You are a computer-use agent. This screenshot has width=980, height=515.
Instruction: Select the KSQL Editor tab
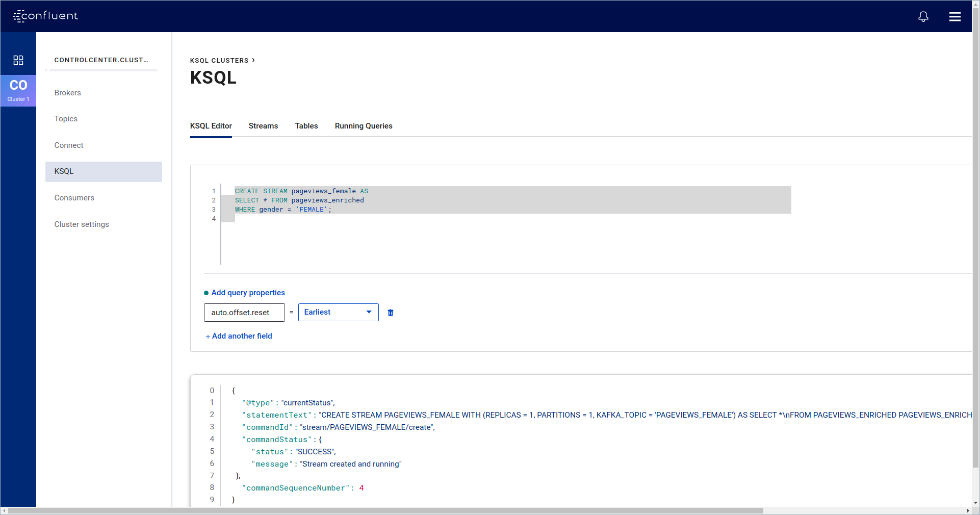click(211, 126)
